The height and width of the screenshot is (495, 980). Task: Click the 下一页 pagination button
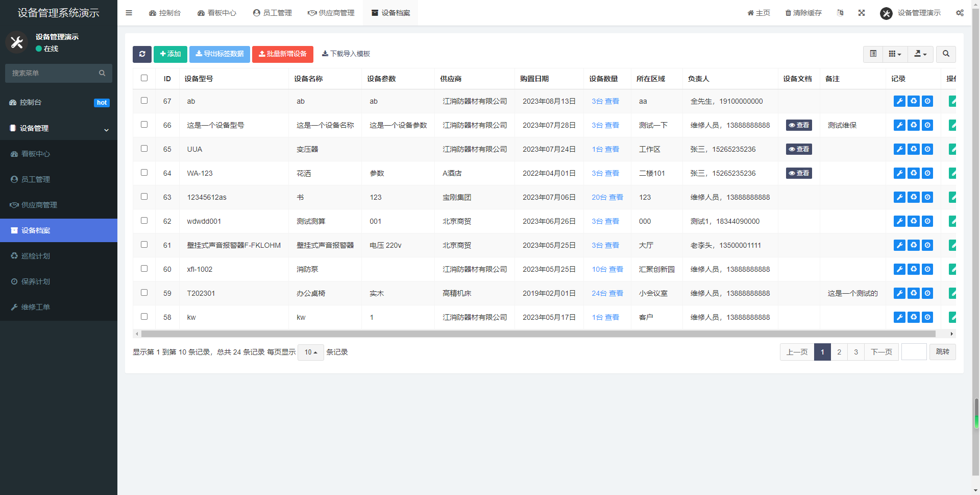click(x=881, y=352)
